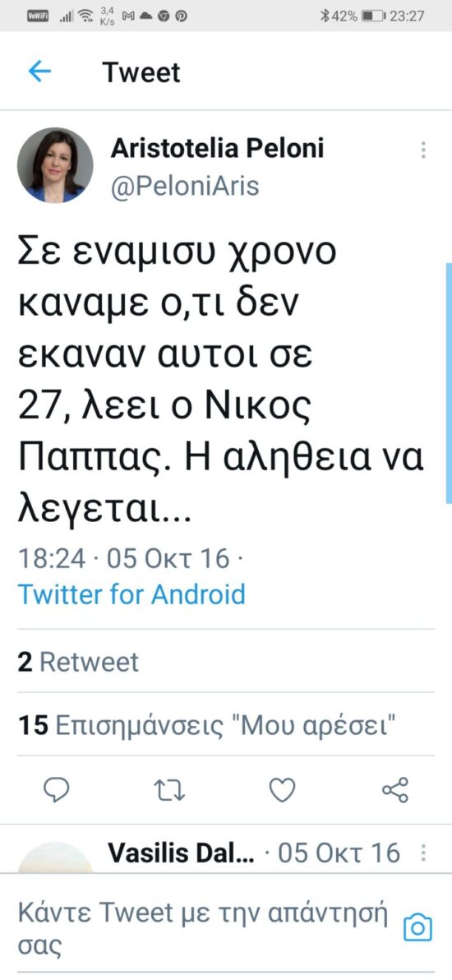Open options menu on Vasilis reply
Viewport: 452px width, 980px height.
[425, 853]
